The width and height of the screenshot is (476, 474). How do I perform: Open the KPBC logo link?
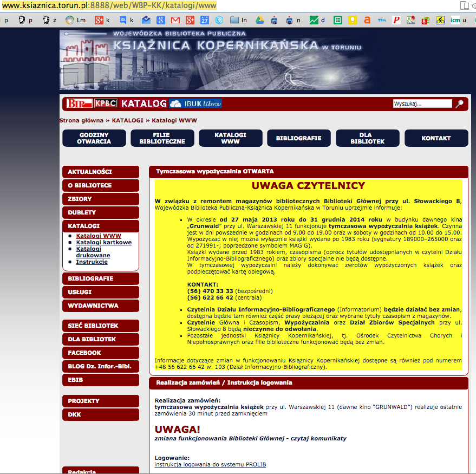point(106,103)
